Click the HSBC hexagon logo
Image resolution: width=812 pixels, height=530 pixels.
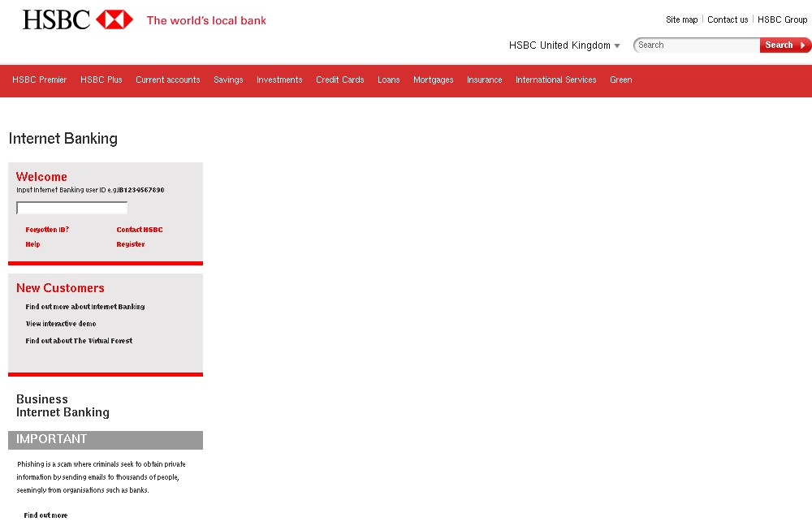(x=114, y=19)
